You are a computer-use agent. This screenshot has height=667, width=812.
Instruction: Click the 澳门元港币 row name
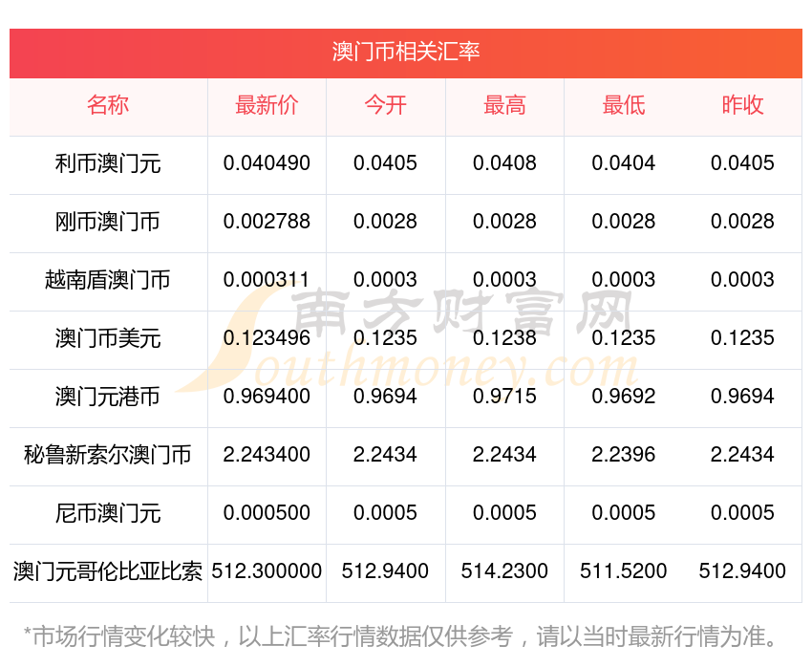pos(108,397)
